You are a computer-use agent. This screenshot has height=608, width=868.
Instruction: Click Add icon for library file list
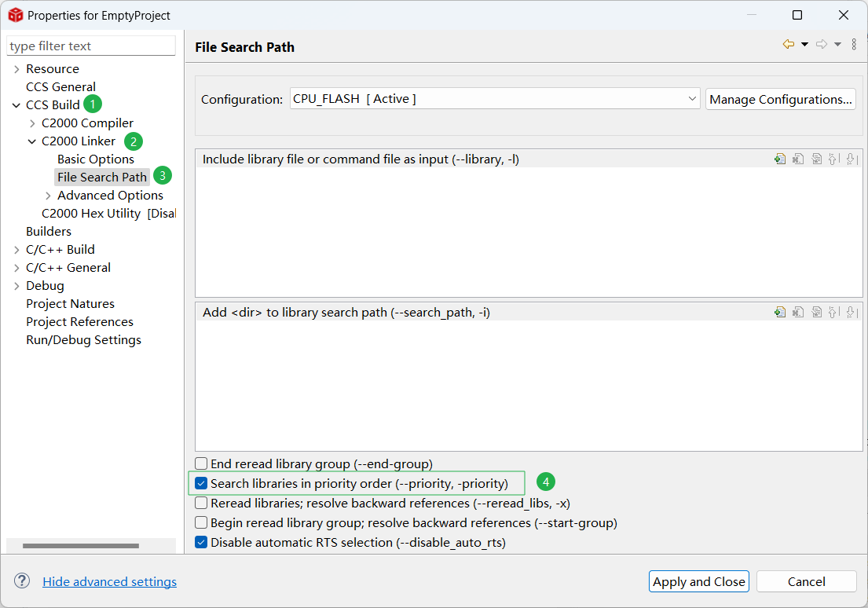(x=779, y=159)
